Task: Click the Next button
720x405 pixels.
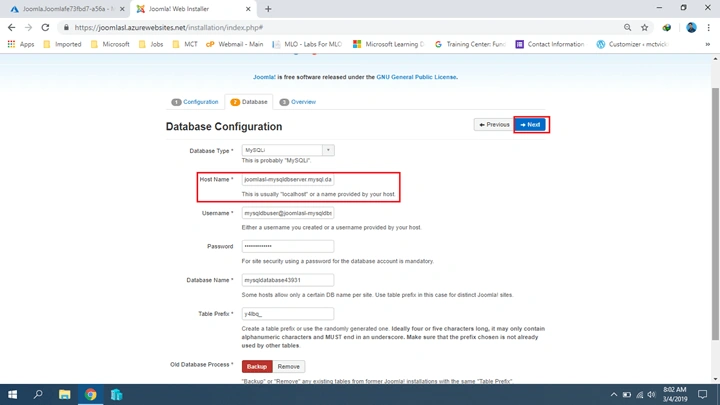Action: 530,124
